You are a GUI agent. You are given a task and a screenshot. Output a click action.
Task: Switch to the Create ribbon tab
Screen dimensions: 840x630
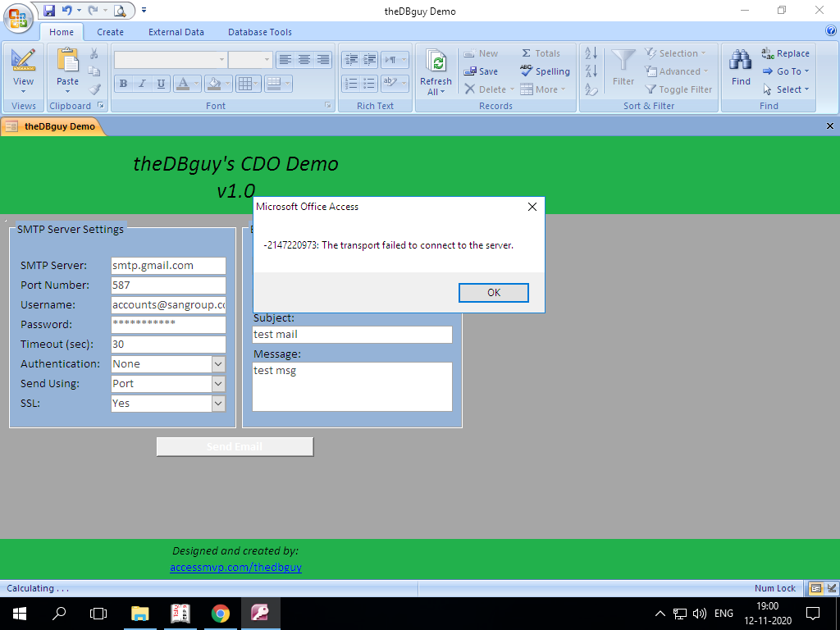pyautogui.click(x=111, y=32)
